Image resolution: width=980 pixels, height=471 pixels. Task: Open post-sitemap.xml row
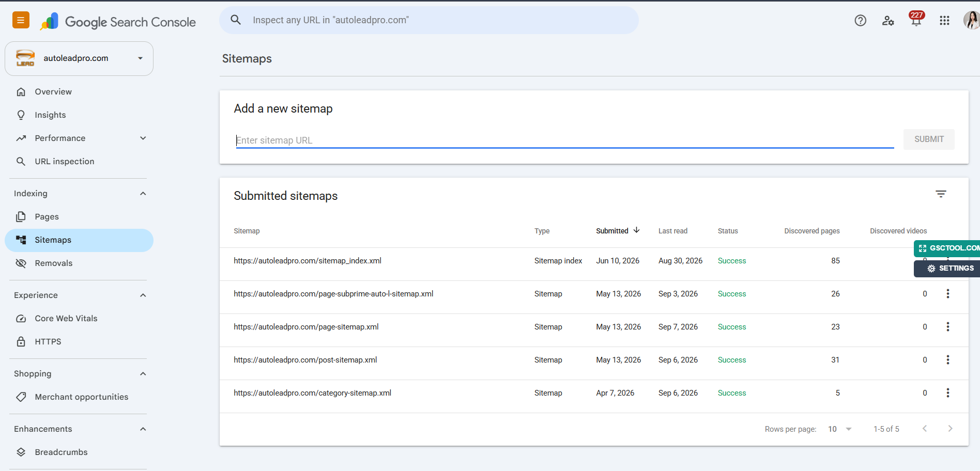[x=594, y=364]
